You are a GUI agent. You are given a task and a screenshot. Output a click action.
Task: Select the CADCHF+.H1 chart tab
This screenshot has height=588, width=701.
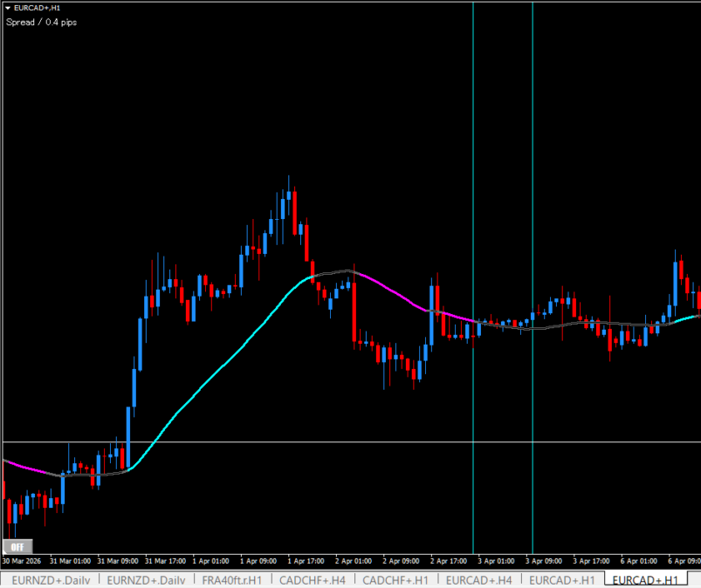(395, 580)
